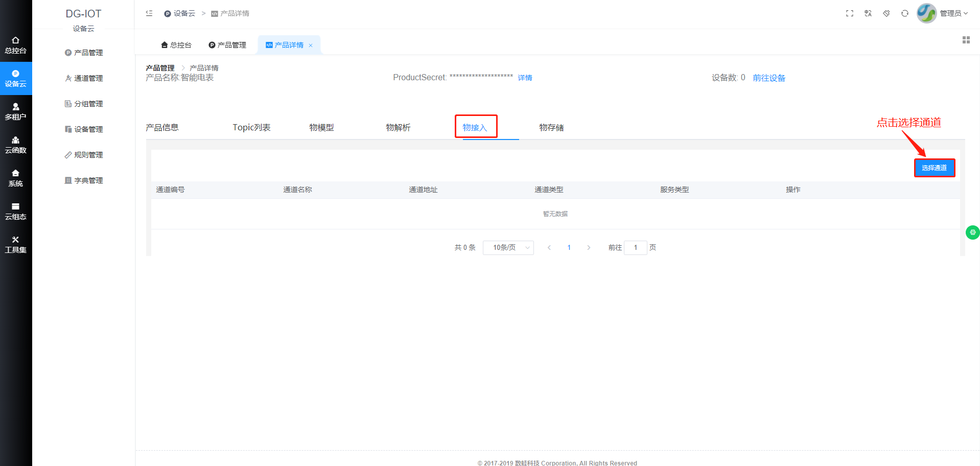Click 产品管理 in the page breadcrumb

[160, 68]
